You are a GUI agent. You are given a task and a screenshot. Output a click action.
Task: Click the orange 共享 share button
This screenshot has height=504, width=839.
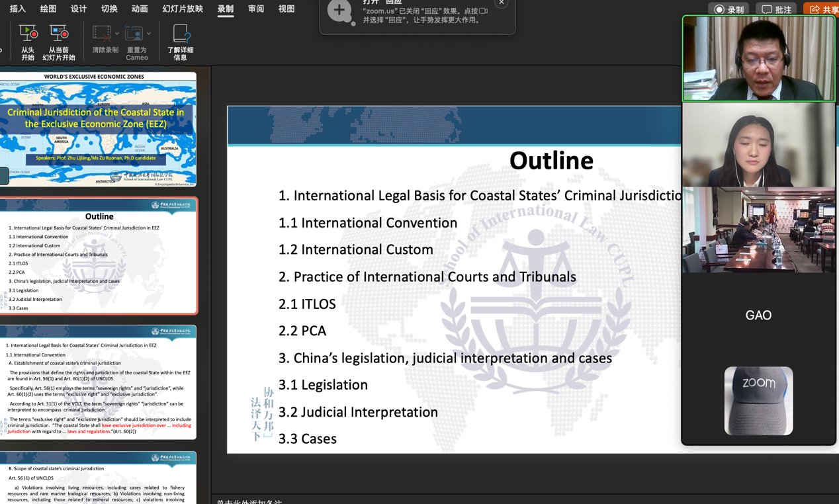coord(822,9)
